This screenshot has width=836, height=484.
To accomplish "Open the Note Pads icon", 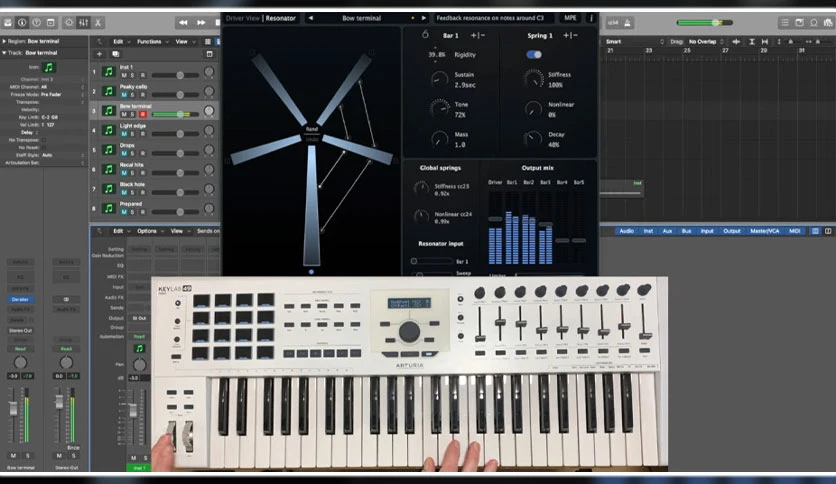I will (x=799, y=22).
